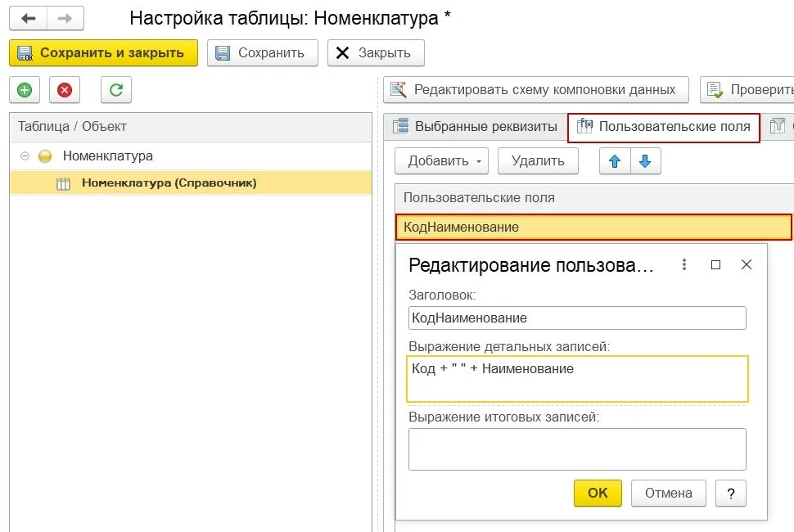Click the refresh icon in the left toolbar
The width and height of the screenshot is (794, 532).
point(115,90)
